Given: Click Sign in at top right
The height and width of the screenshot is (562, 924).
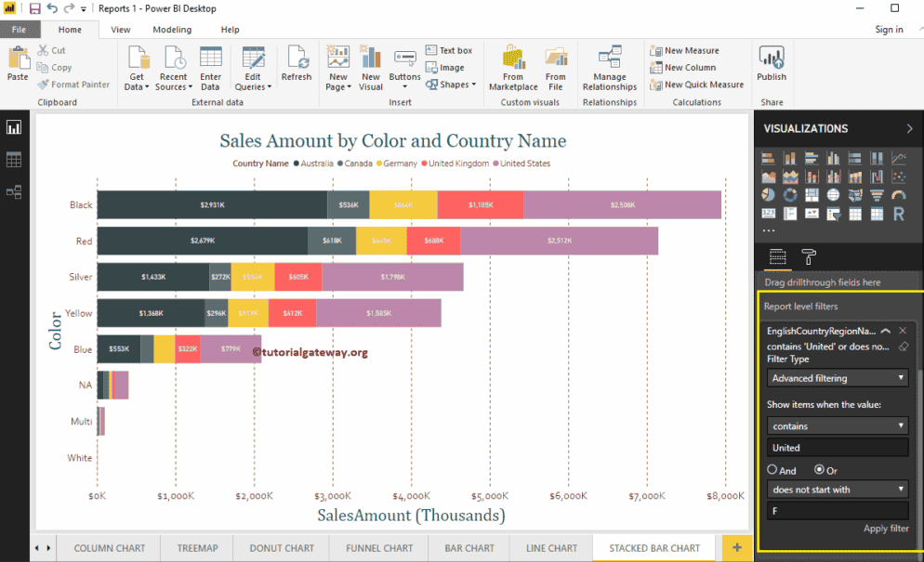Looking at the screenshot, I should [x=890, y=29].
